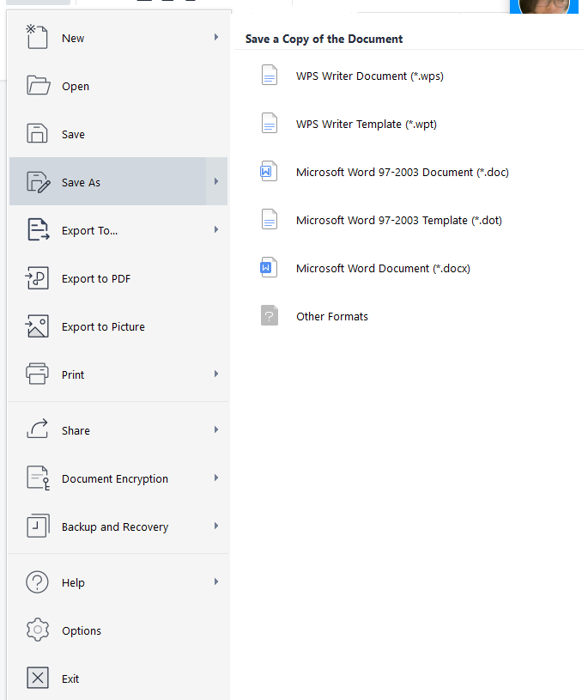The image size is (588, 700).
Task: Select Other Formats option
Action: click(332, 316)
